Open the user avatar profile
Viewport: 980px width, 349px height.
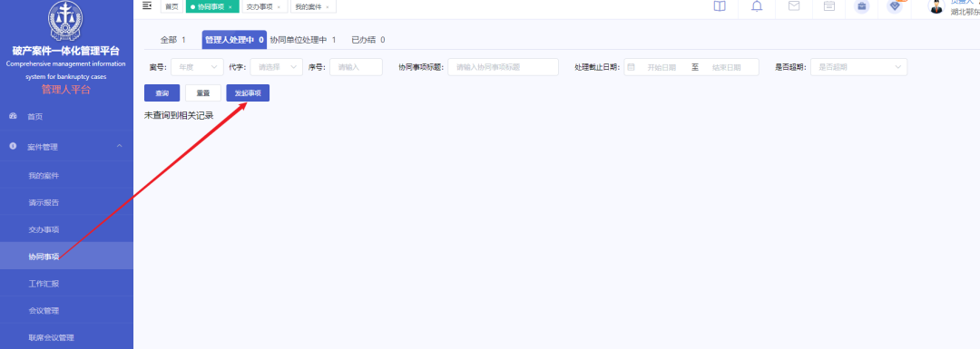coord(936,6)
